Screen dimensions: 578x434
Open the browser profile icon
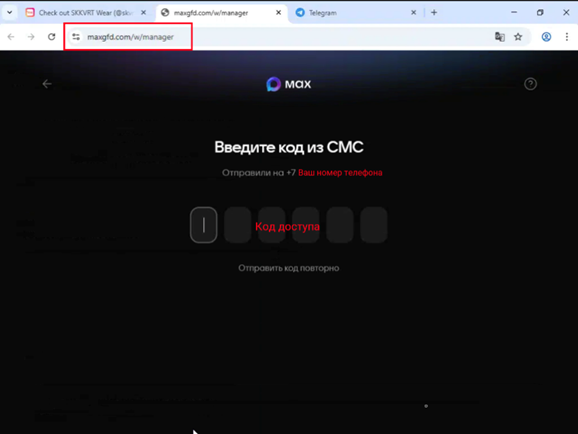coord(546,37)
